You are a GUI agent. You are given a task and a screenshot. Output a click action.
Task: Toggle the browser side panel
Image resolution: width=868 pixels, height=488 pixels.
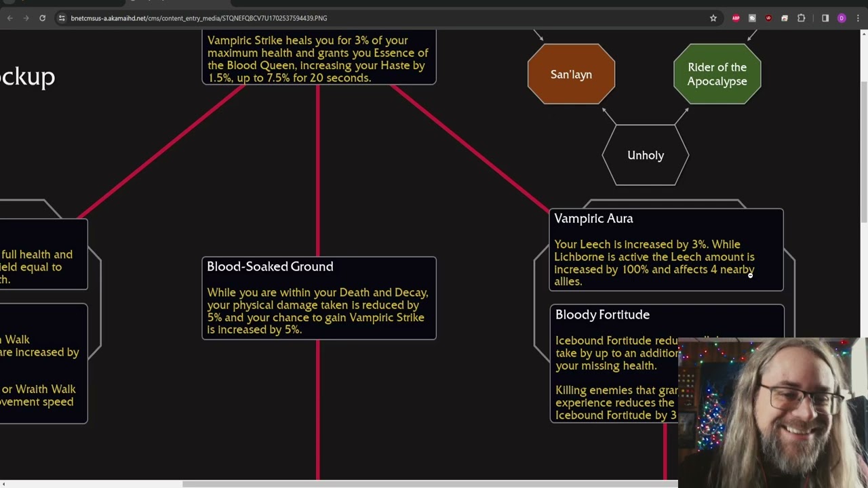click(825, 18)
